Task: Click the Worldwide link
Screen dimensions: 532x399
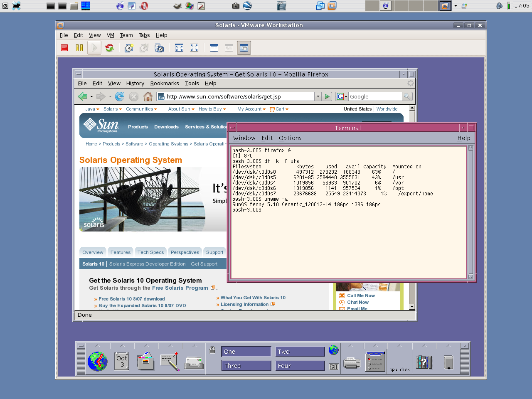Action: pyautogui.click(x=387, y=109)
